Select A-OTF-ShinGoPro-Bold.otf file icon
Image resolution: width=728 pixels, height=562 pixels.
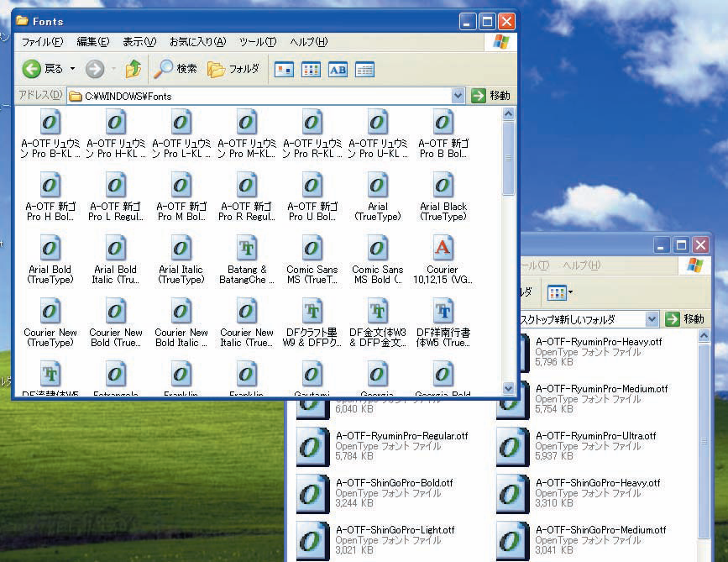pyautogui.click(x=313, y=494)
